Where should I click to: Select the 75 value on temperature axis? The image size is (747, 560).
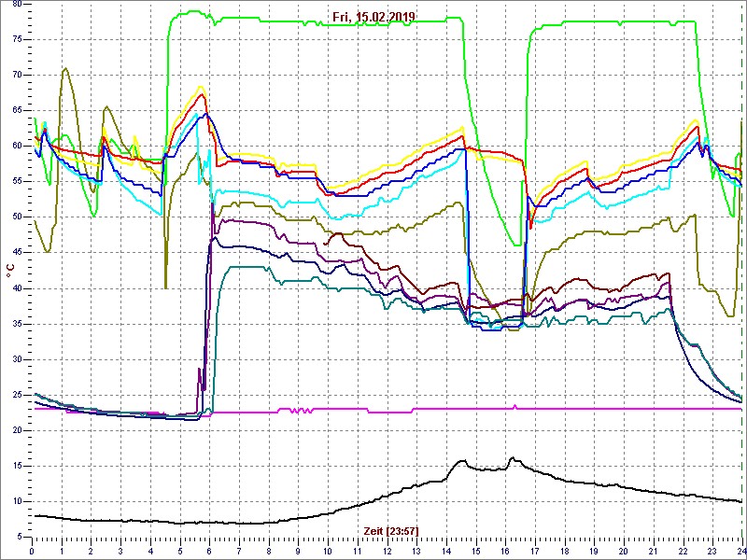(16, 40)
